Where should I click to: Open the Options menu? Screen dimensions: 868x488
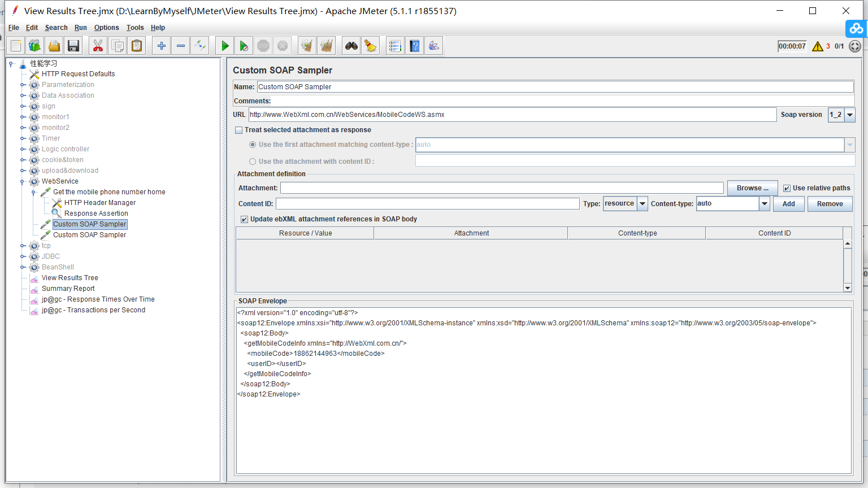[106, 28]
